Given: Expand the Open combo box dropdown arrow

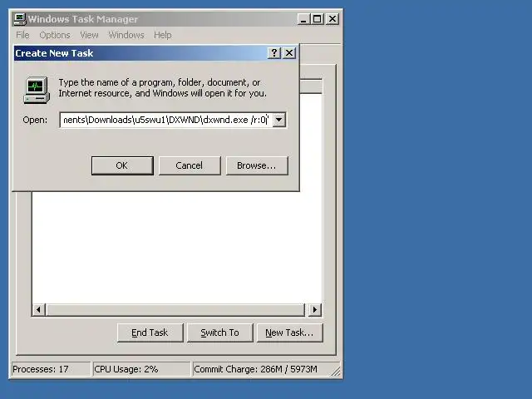Looking at the screenshot, I should [279, 120].
